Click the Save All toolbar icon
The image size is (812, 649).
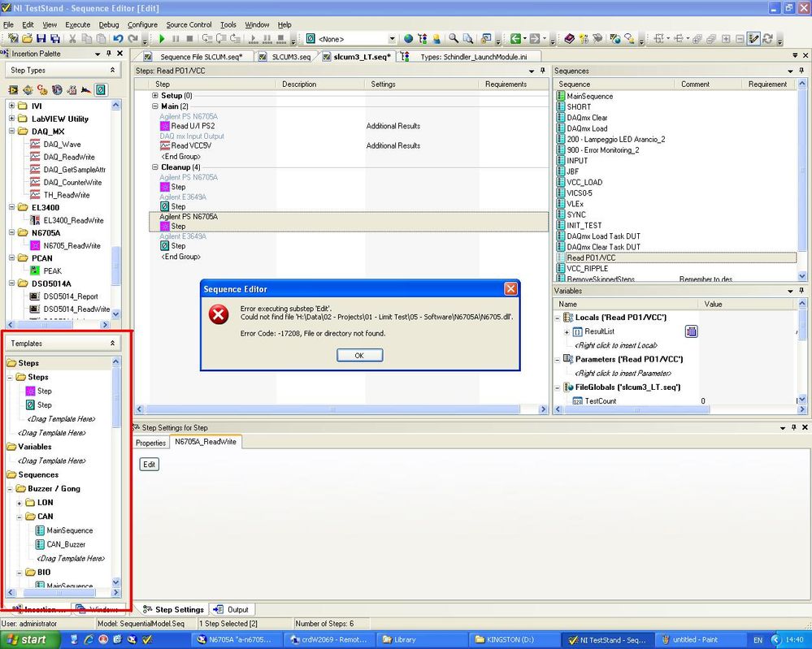pos(55,39)
